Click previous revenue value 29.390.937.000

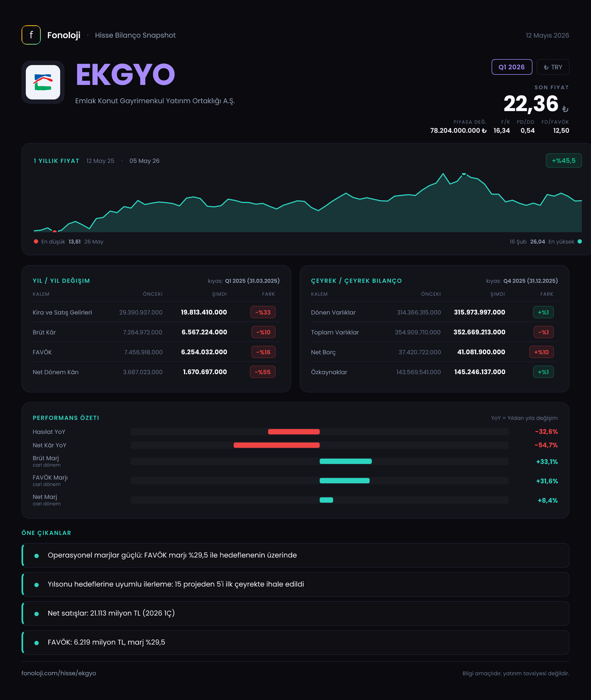pos(141,312)
